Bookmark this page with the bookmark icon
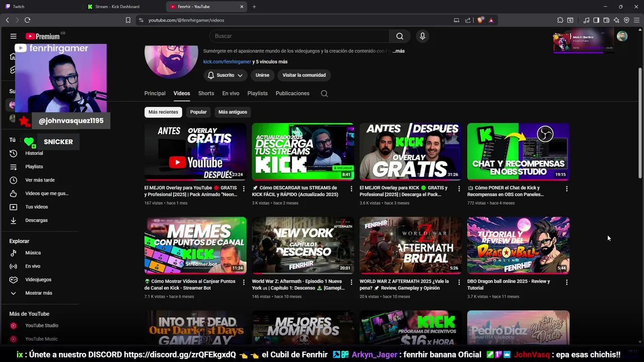This screenshot has height=362, width=644. pyautogui.click(x=128, y=20)
